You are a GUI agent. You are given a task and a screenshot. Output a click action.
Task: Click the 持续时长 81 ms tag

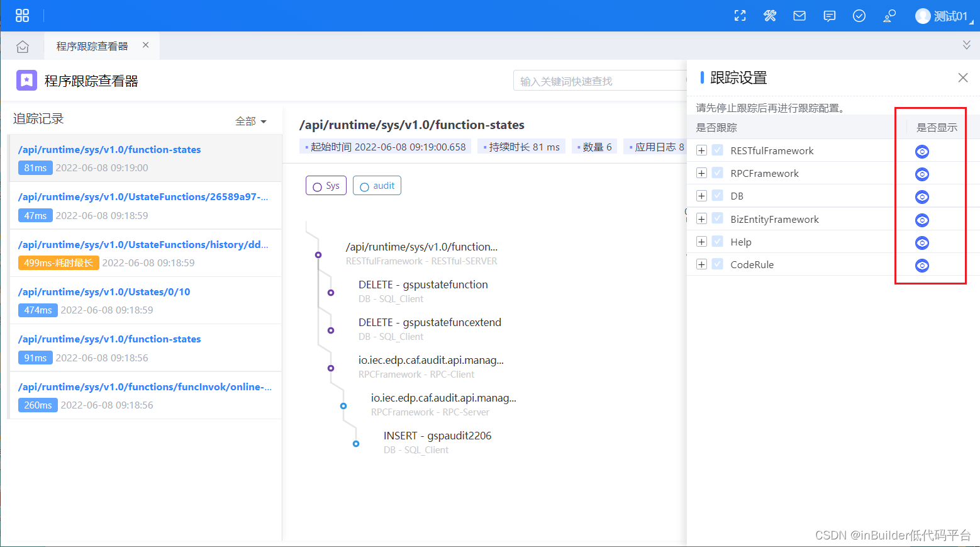point(521,147)
